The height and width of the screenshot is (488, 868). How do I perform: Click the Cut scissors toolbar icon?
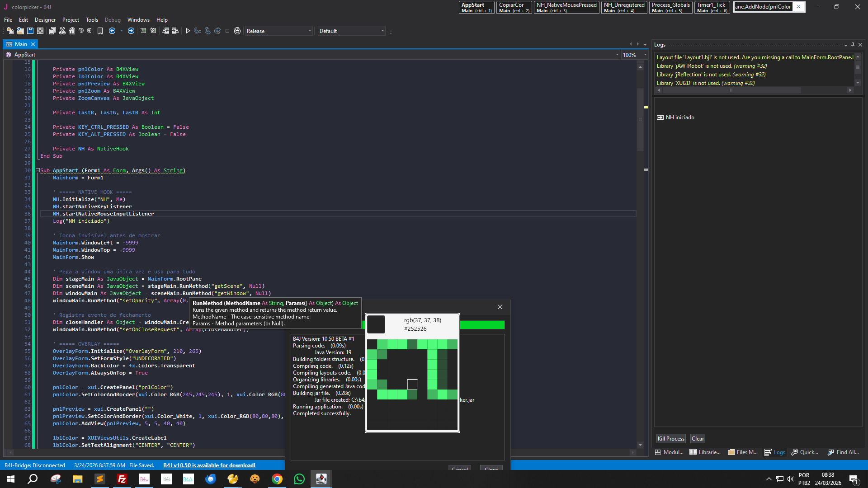[62, 31]
